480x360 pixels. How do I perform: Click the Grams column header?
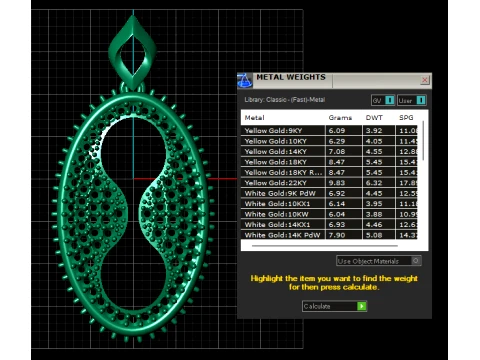pyautogui.click(x=340, y=118)
